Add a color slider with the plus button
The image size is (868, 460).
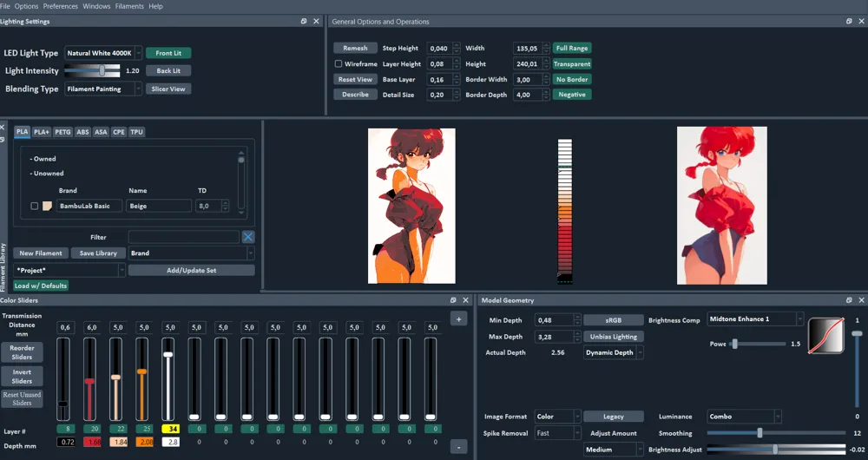458,319
